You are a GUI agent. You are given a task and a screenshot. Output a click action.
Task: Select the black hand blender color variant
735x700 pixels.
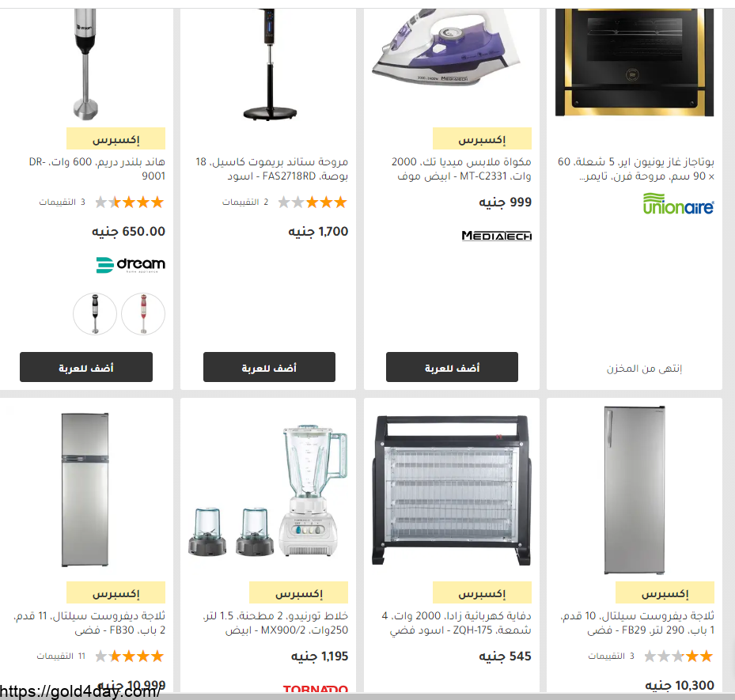(x=95, y=313)
